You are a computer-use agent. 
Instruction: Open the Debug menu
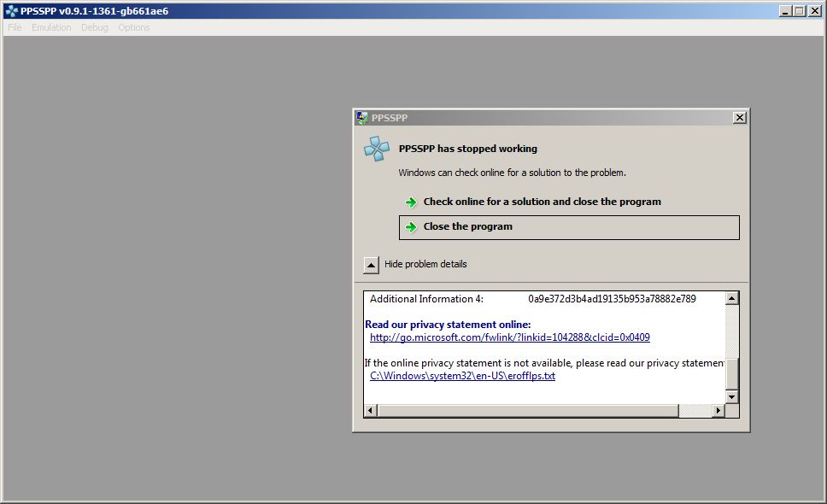pos(95,27)
